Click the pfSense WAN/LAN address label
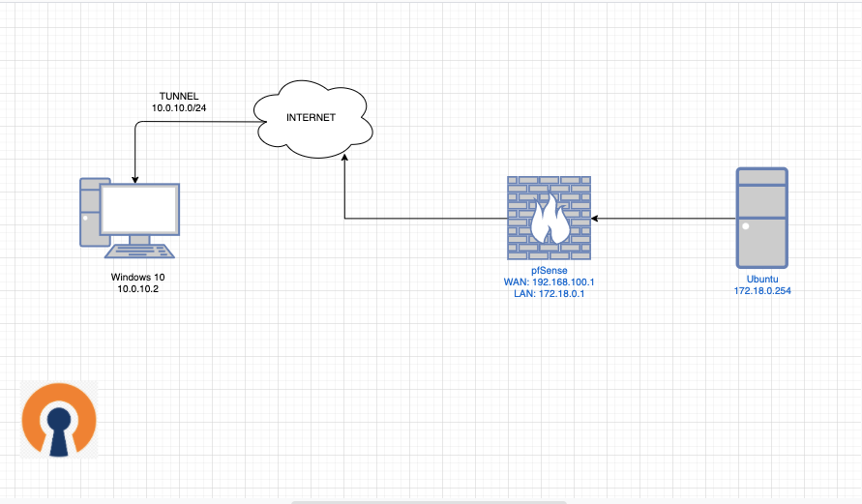The image size is (862, 504). 549,282
